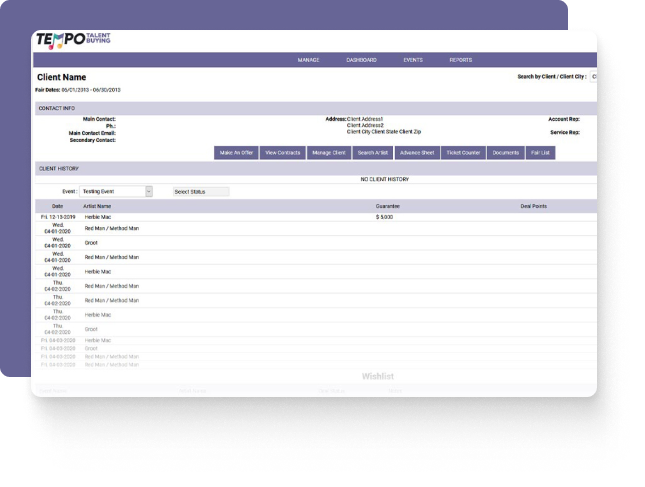Open the Documents button
This screenshot has width=645, height=487.
pos(506,153)
